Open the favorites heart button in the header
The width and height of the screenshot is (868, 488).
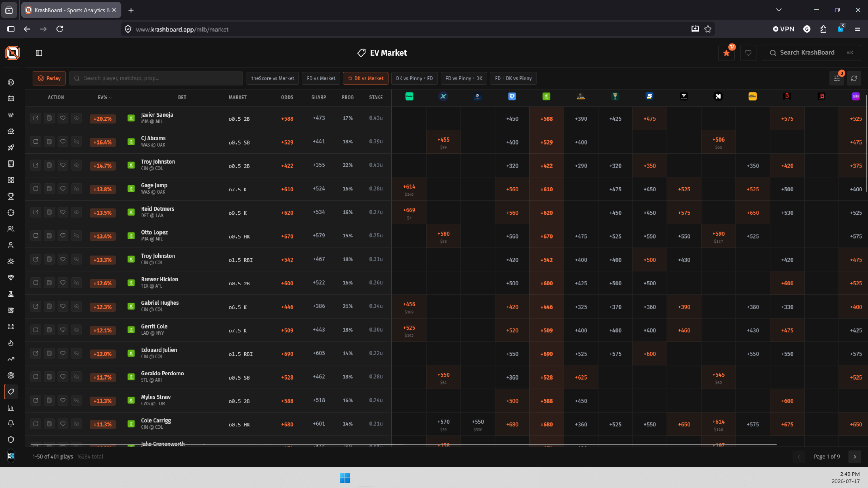[748, 53]
